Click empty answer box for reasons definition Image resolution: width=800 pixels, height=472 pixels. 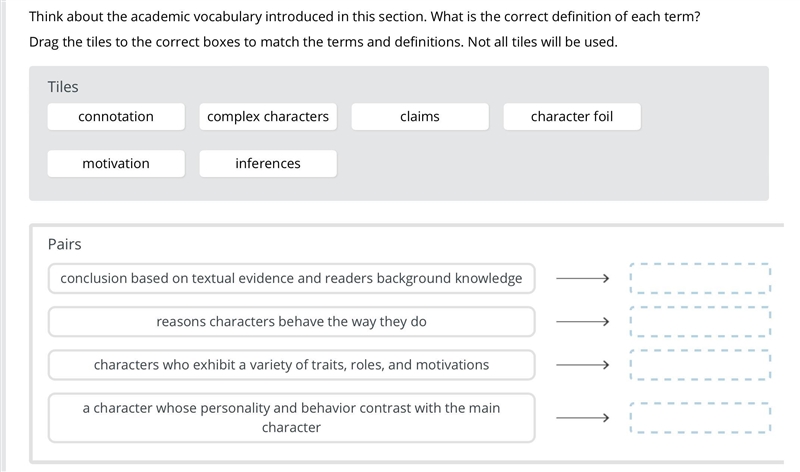click(700, 322)
